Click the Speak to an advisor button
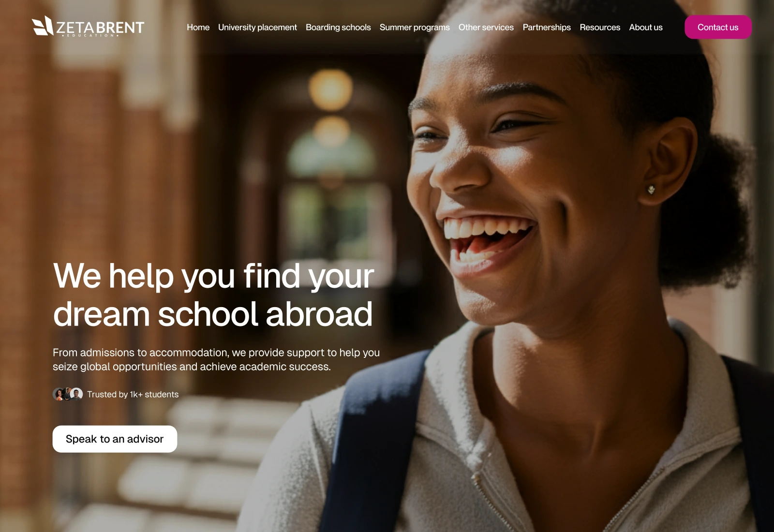The height and width of the screenshot is (532, 774). (x=115, y=439)
